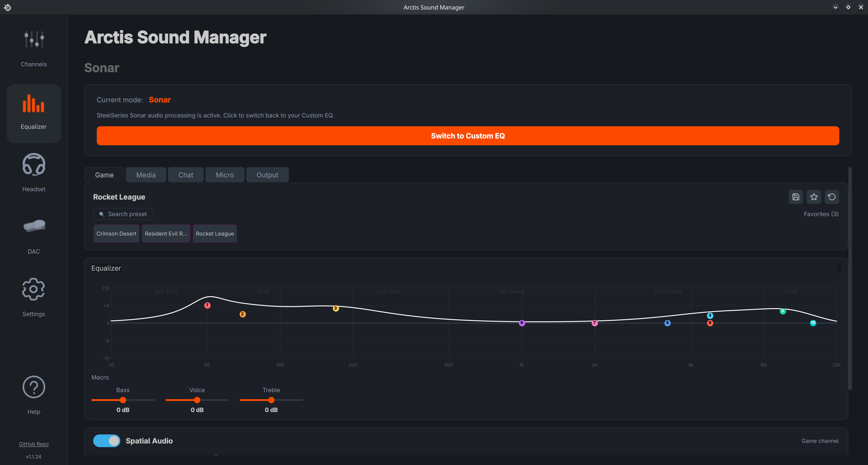Open the GitHub Repo link
Image resolution: width=868 pixels, height=465 pixels.
pyautogui.click(x=34, y=444)
